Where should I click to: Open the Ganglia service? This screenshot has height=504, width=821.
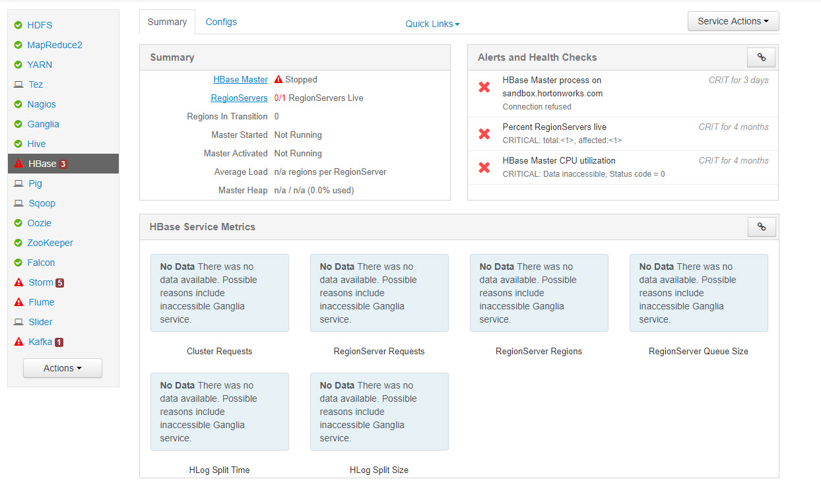pyautogui.click(x=43, y=124)
